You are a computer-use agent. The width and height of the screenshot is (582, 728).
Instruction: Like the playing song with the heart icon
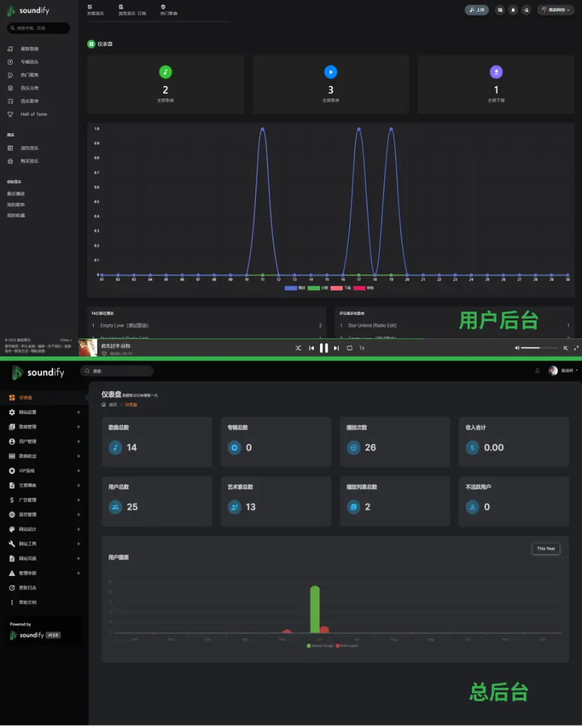pos(104,354)
